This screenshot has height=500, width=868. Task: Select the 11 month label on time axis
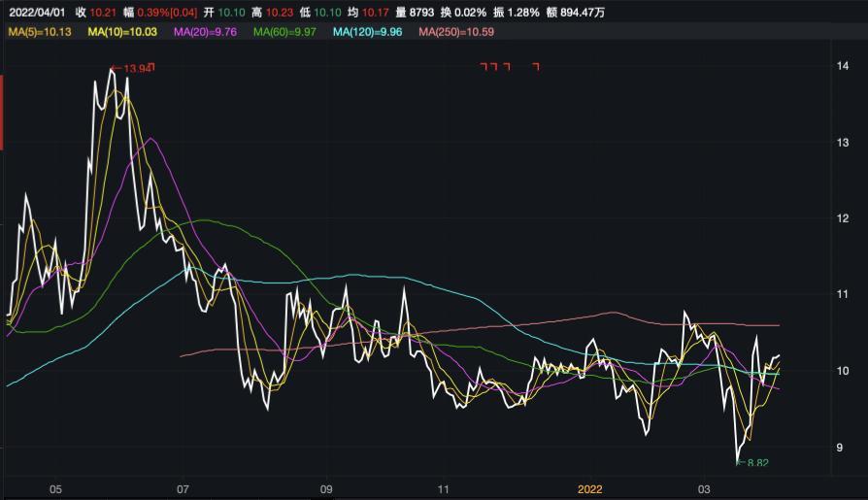445,489
